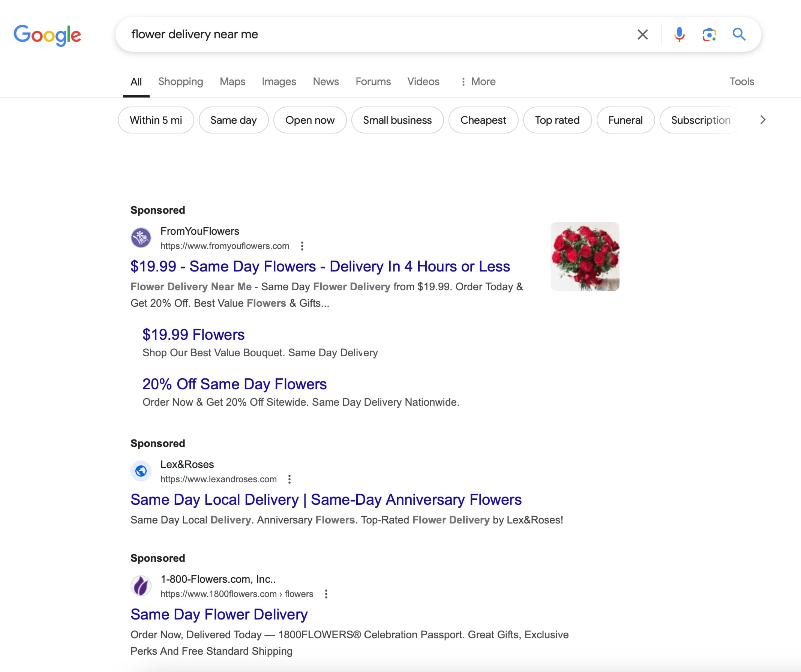
Task: Switch to the Maps tab
Action: point(232,82)
